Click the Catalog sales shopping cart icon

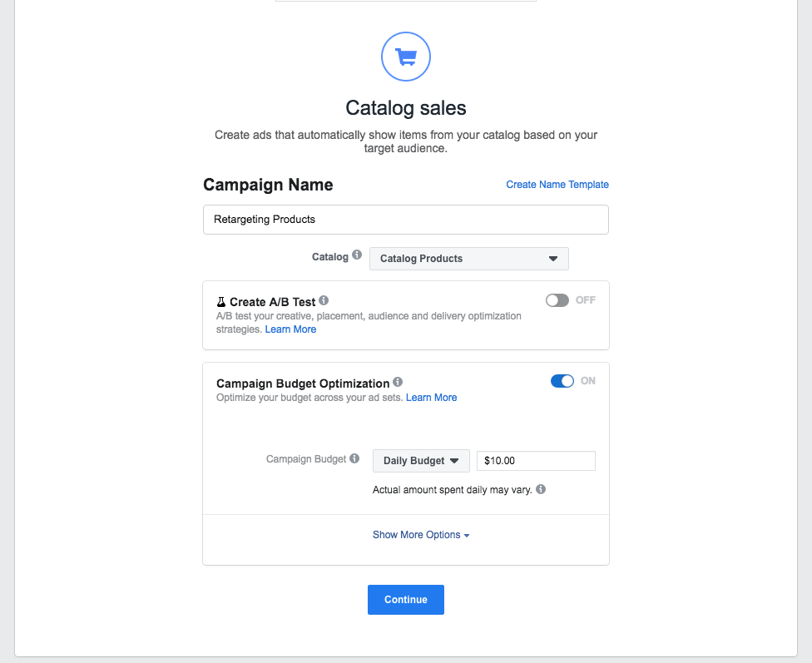[x=406, y=57]
